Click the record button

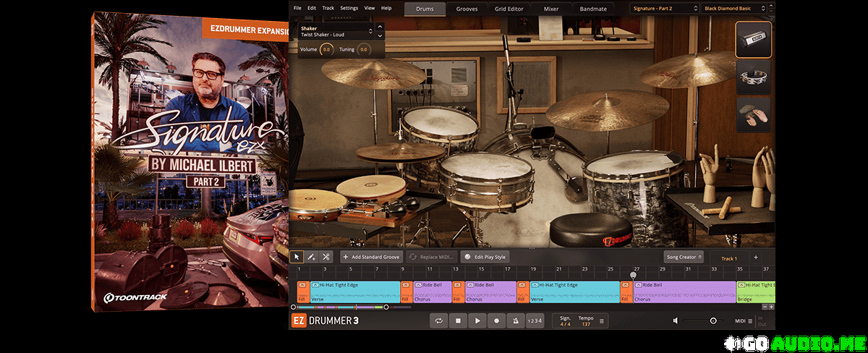[496, 320]
